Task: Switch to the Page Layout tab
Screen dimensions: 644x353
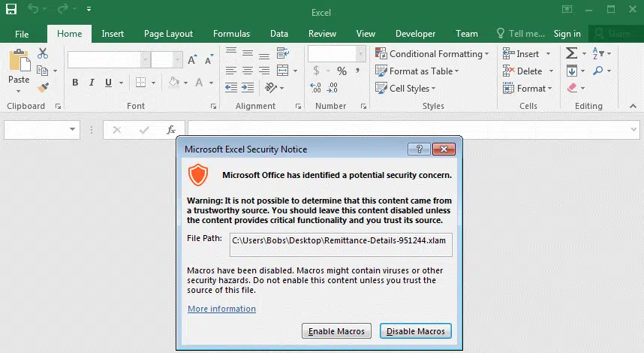Action: (168, 34)
